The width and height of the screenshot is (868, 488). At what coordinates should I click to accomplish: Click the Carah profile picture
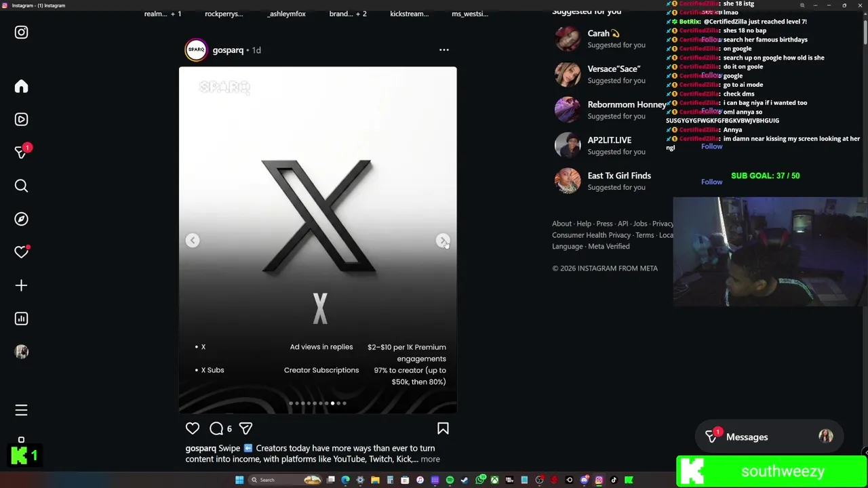[x=568, y=39]
